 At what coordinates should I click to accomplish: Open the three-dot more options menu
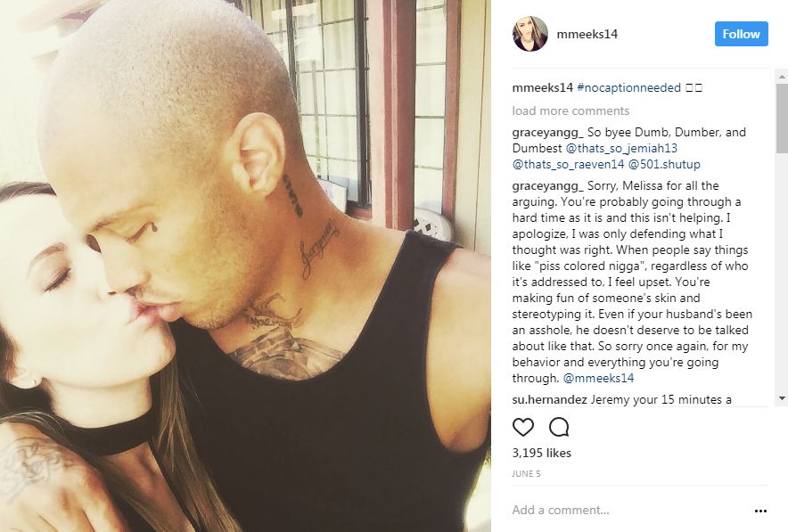(x=761, y=511)
